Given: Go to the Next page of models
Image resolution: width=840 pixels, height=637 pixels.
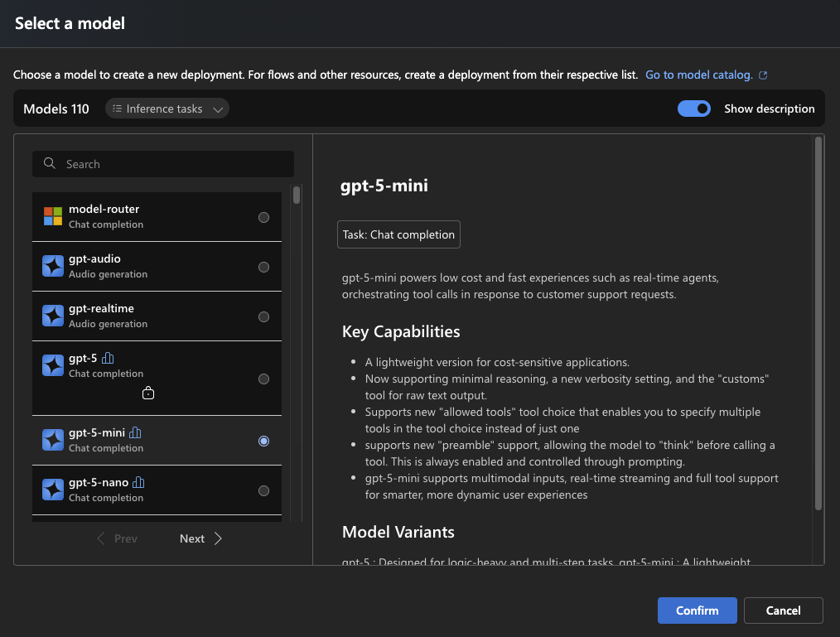Looking at the screenshot, I should click(200, 538).
